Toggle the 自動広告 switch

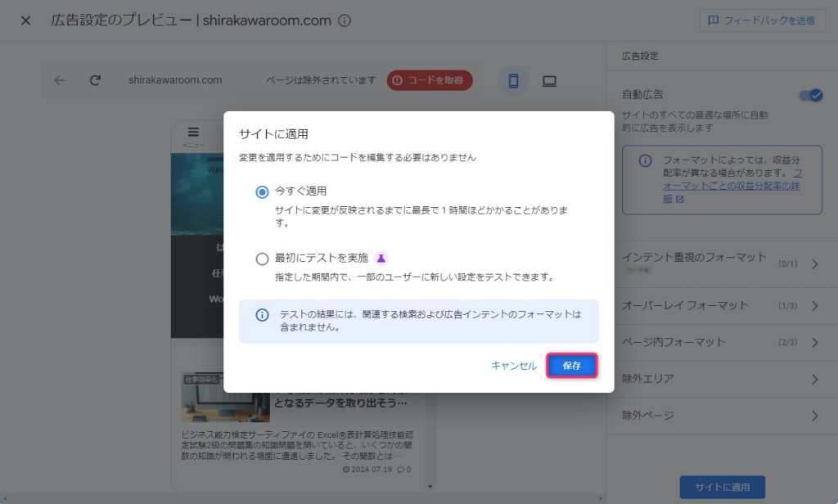[x=809, y=95]
